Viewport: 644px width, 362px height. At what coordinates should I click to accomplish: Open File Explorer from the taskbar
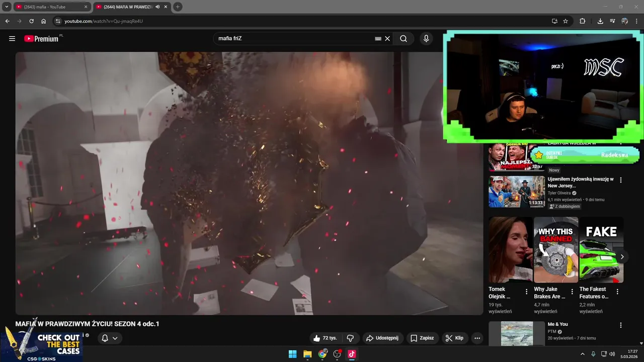coord(307,354)
